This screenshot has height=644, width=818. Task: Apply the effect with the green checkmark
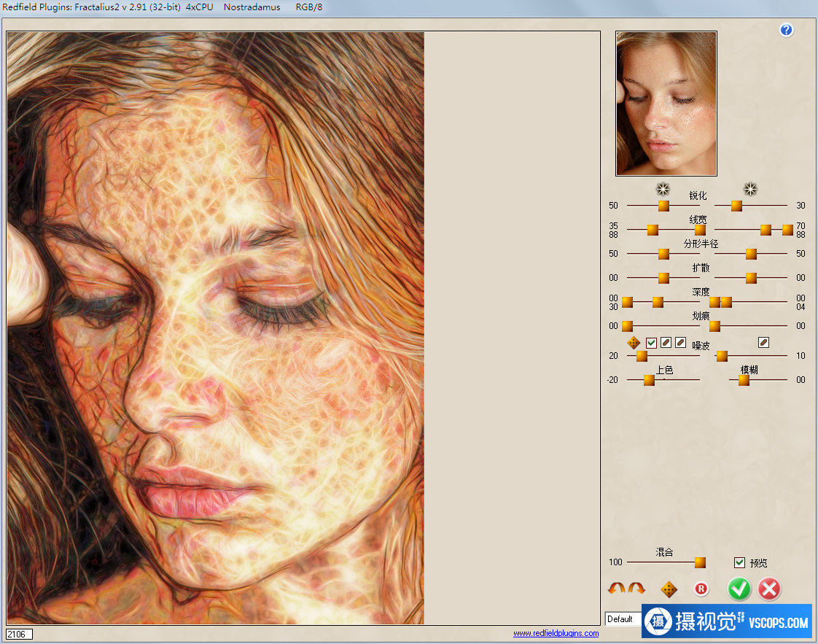(739, 589)
